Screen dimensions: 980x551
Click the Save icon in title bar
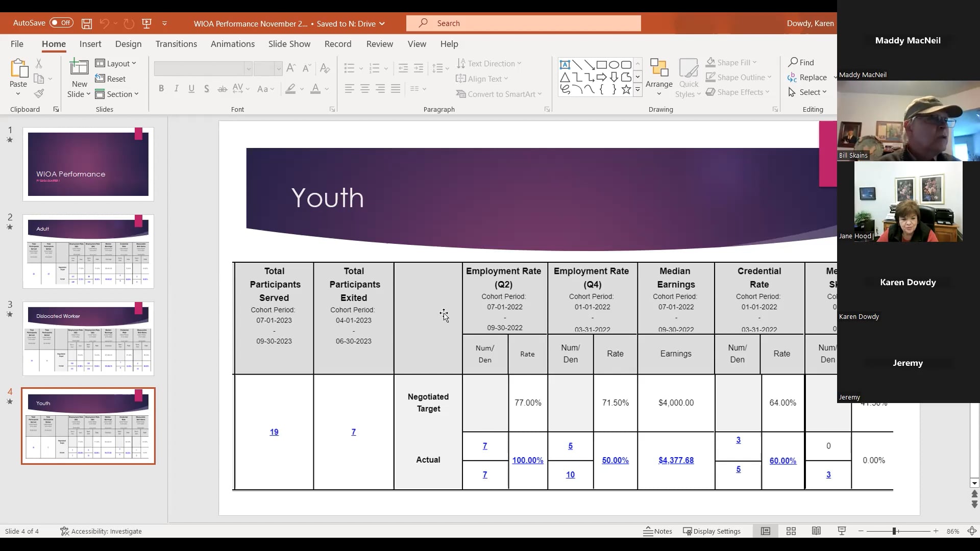pyautogui.click(x=87, y=23)
